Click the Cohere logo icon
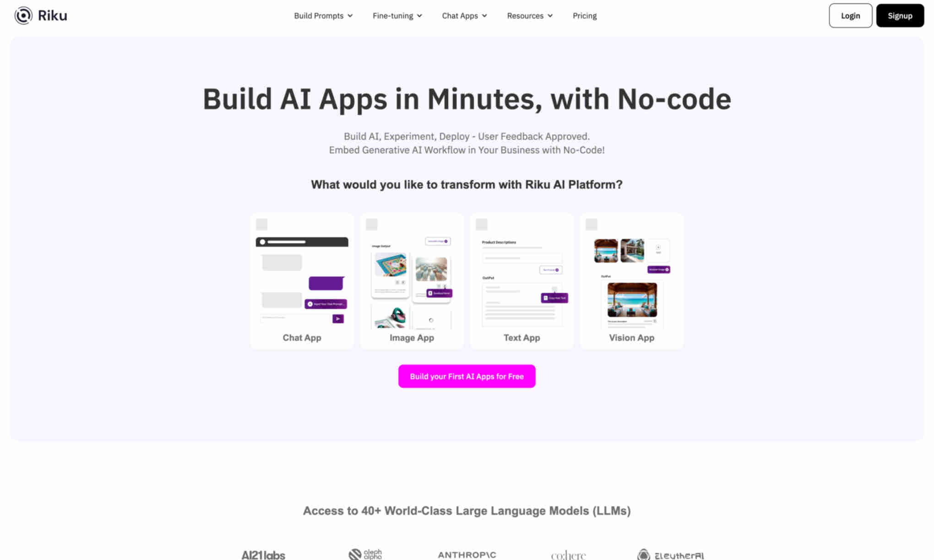 click(568, 554)
